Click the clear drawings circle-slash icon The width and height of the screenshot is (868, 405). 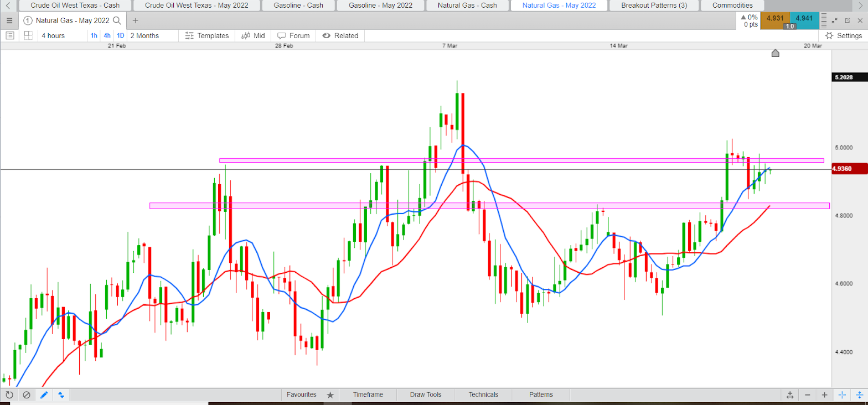26,395
